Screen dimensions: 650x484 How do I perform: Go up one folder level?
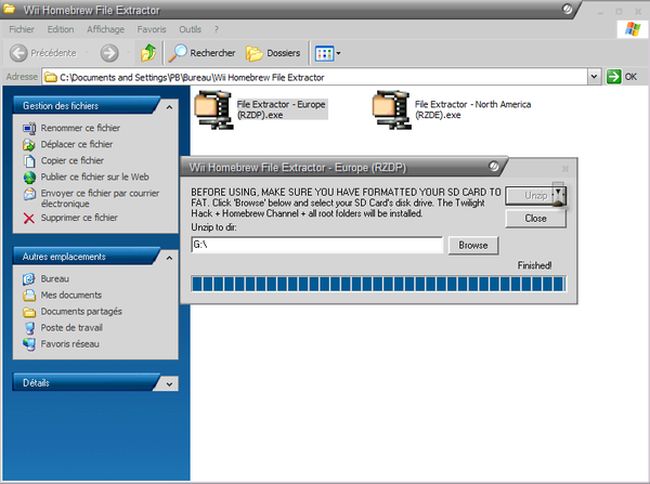click(148, 53)
